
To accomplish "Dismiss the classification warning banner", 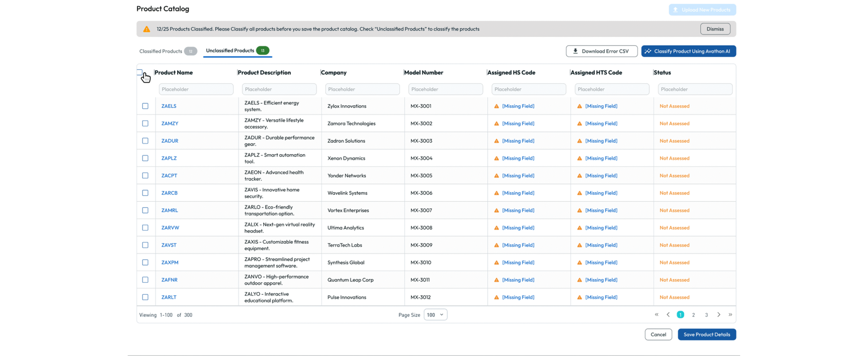I will pos(715,29).
